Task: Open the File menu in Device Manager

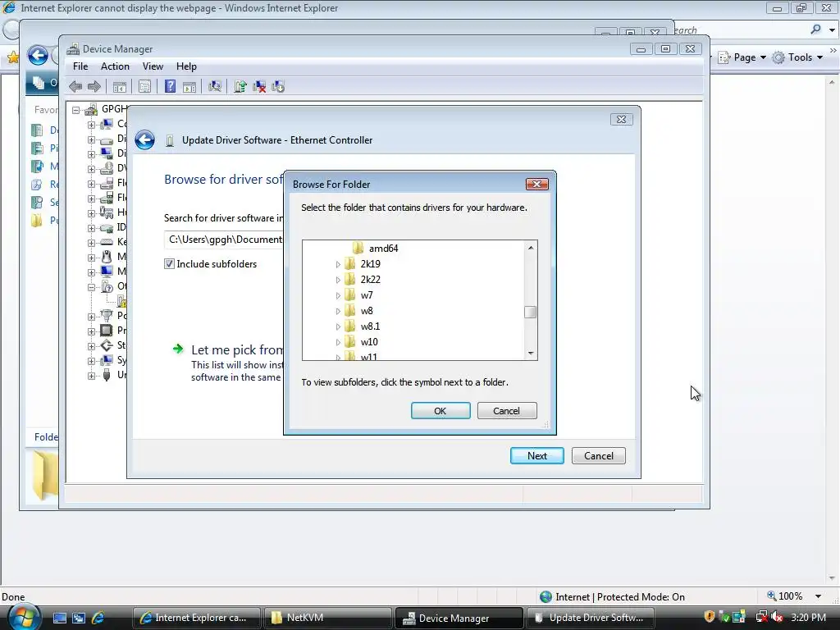Action: pos(80,66)
